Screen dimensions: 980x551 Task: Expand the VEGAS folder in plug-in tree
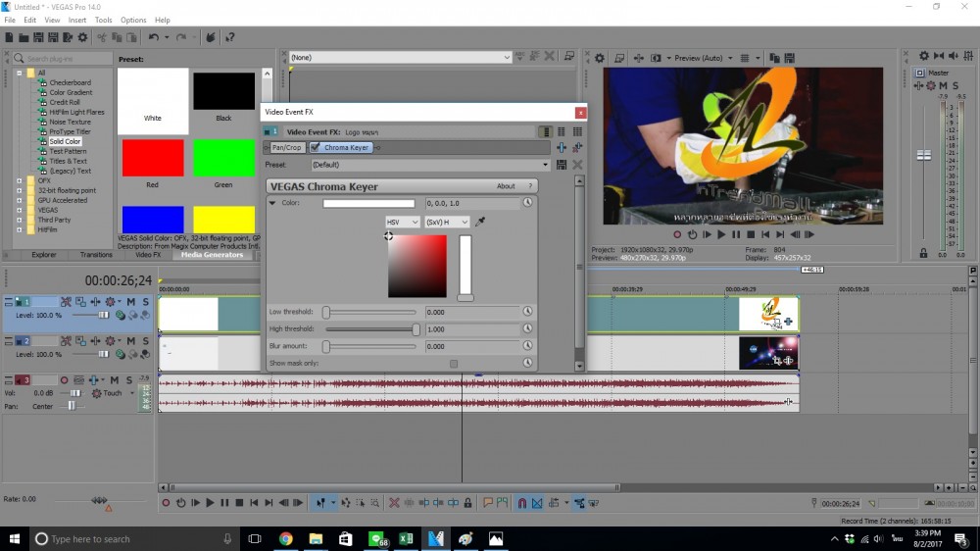[x=20, y=210]
